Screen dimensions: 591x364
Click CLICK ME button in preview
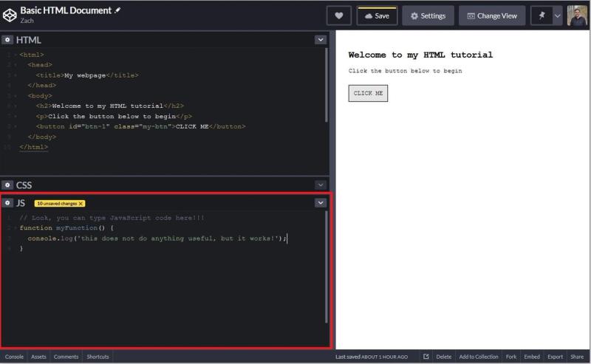click(368, 93)
